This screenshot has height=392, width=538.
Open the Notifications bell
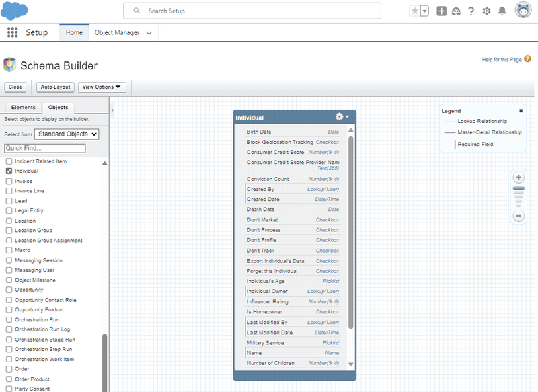502,11
